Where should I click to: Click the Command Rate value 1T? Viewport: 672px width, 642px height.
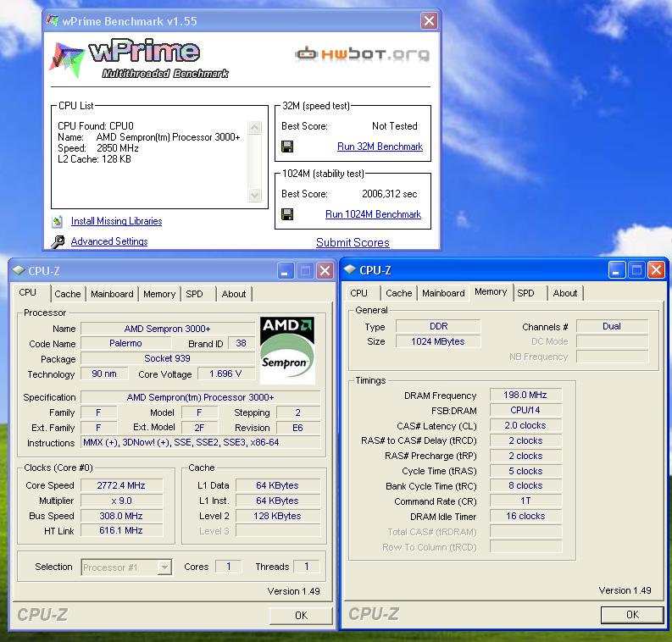click(x=525, y=501)
